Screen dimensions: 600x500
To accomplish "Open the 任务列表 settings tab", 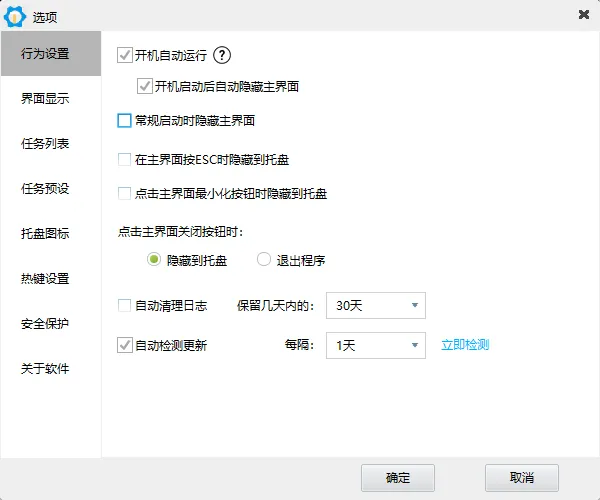I will (51, 143).
